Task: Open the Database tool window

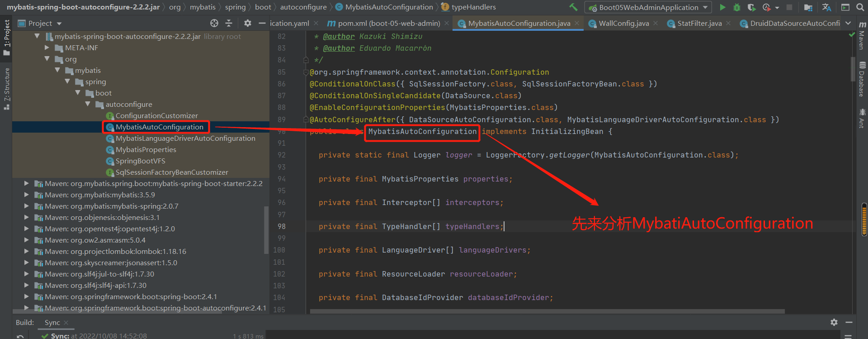Action: pos(862,79)
